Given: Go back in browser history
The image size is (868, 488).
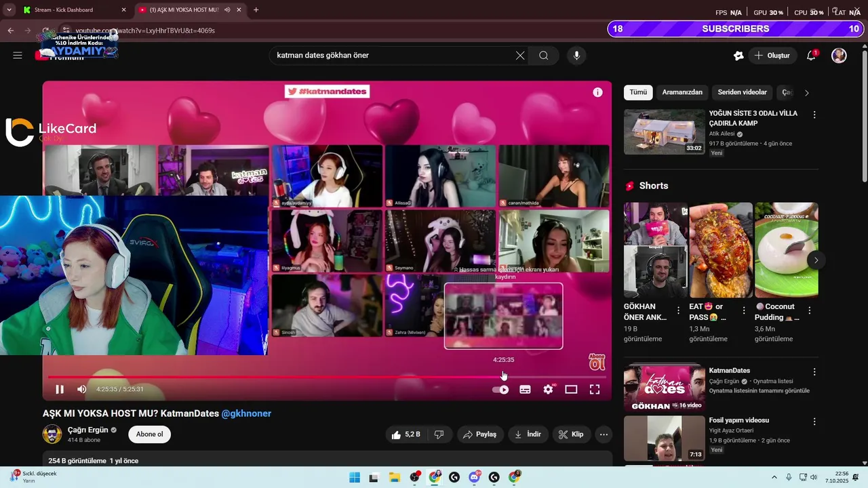Looking at the screenshot, I should click(x=11, y=30).
